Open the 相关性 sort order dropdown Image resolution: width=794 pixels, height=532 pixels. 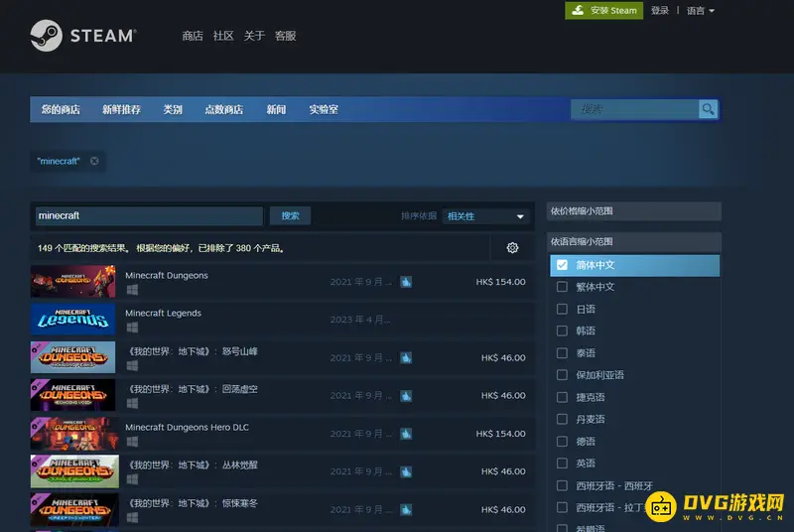point(486,216)
